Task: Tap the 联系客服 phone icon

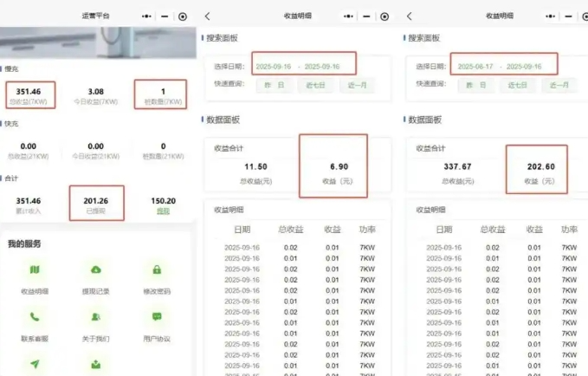Action: 35,317
